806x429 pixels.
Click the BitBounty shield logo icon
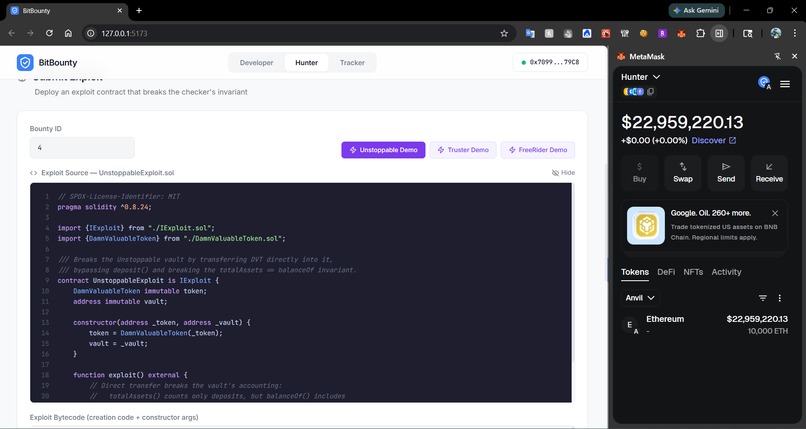(25, 63)
